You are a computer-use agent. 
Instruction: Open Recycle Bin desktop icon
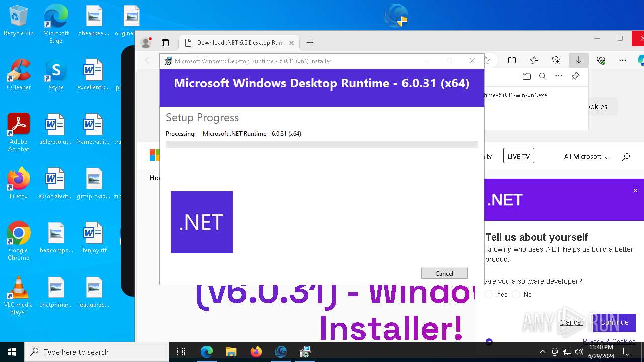(x=19, y=21)
